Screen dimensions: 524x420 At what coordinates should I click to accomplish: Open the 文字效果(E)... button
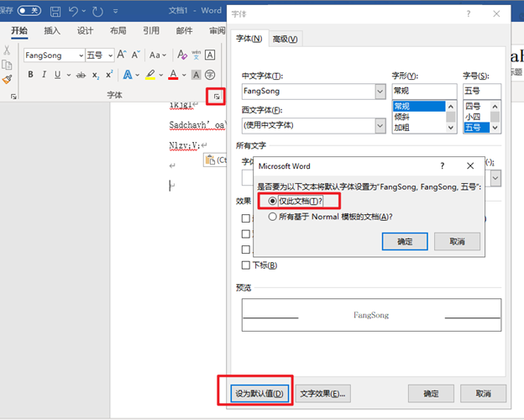pos(322,394)
